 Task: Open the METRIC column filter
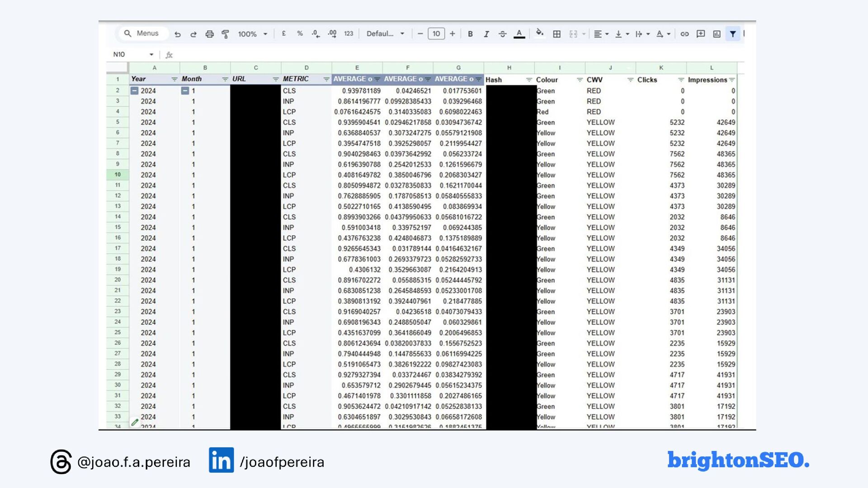326,79
